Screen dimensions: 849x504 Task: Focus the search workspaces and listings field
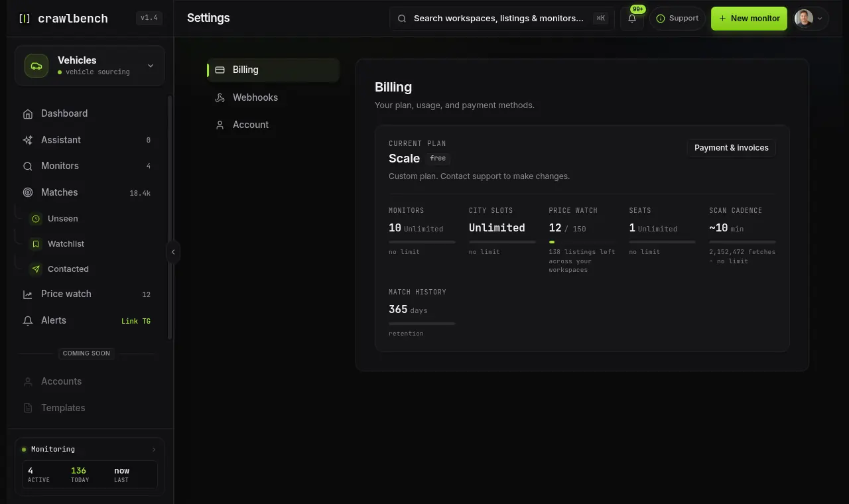click(x=502, y=19)
